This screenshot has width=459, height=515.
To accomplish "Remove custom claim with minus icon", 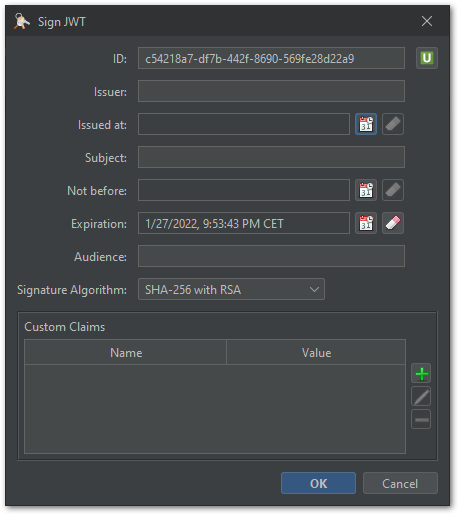I will pyautogui.click(x=421, y=419).
